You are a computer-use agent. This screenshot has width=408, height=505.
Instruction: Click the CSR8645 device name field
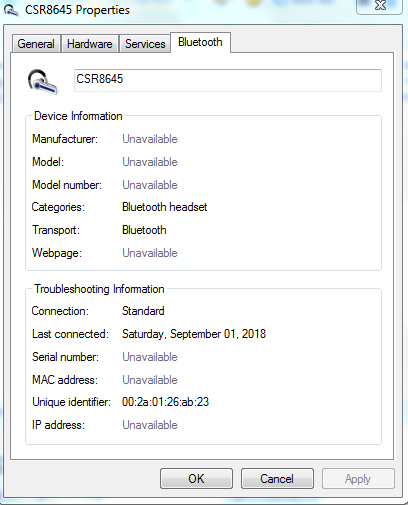[228, 80]
